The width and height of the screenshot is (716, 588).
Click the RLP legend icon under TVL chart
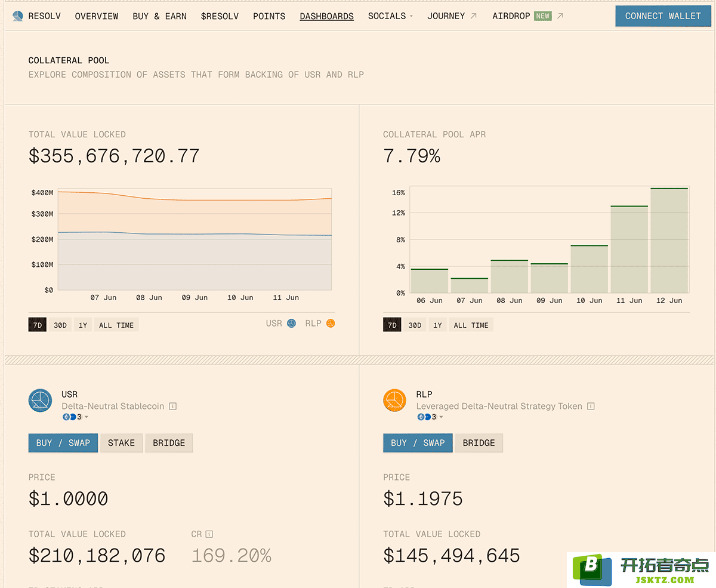331,324
